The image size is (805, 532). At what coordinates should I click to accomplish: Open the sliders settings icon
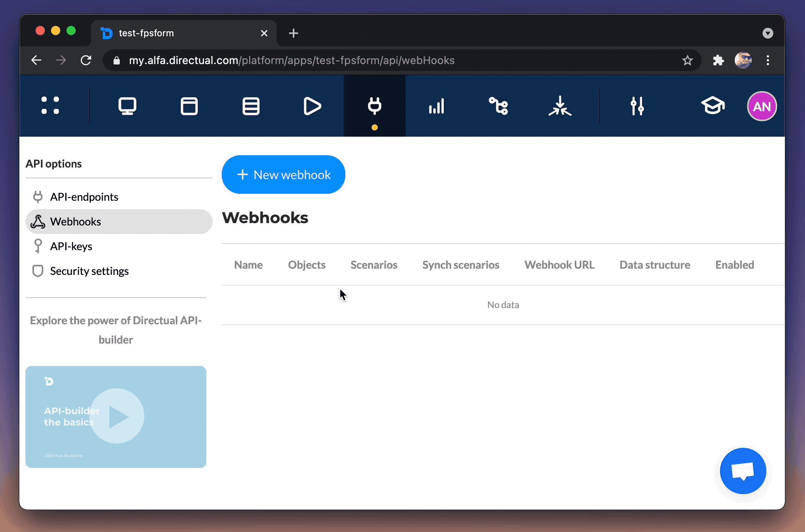point(637,106)
